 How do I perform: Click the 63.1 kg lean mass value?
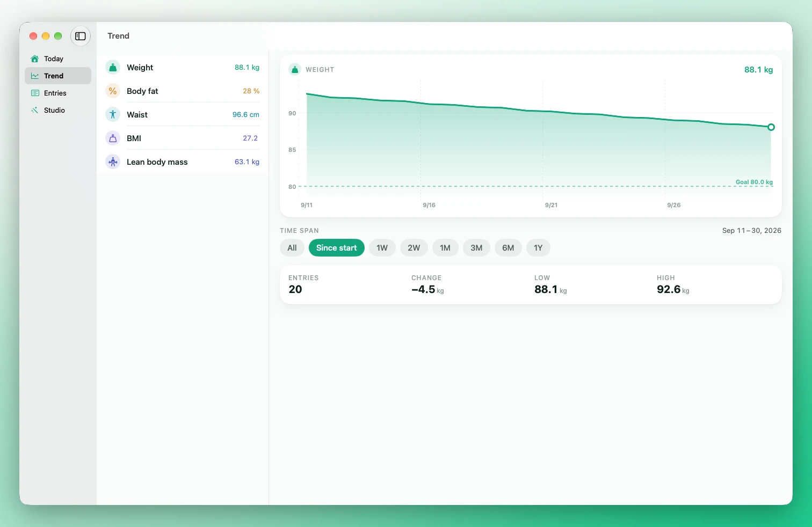pos(247,162)
